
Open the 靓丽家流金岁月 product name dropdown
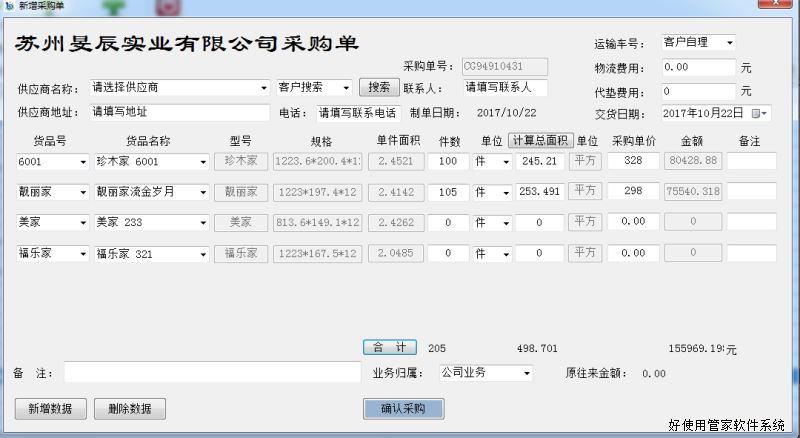click(x=203, y=191)
